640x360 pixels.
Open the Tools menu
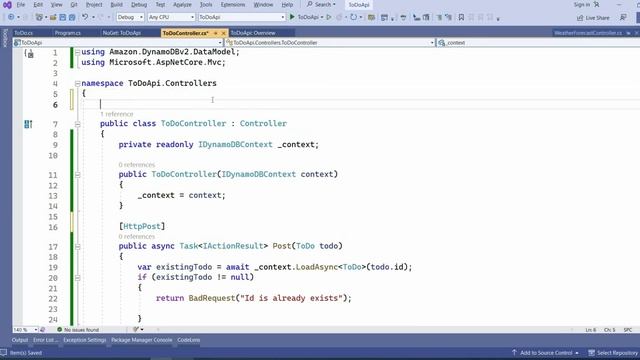(206, 4)
